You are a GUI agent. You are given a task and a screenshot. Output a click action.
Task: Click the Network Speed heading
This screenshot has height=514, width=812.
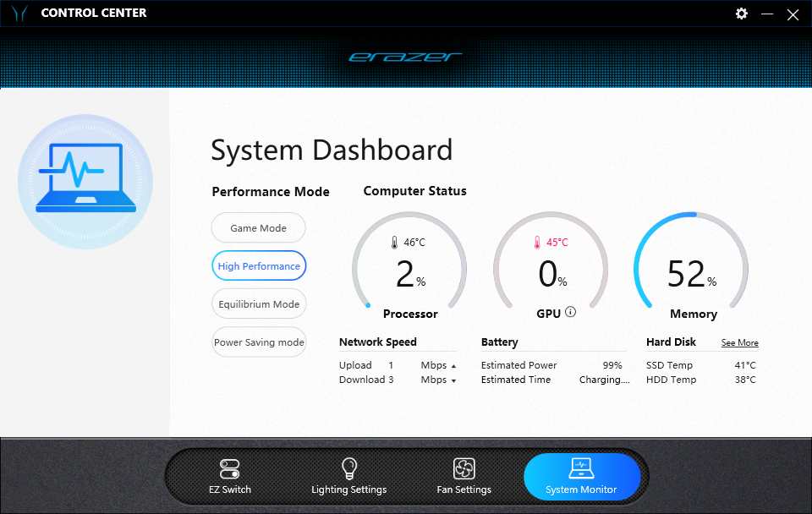[378, 342]
